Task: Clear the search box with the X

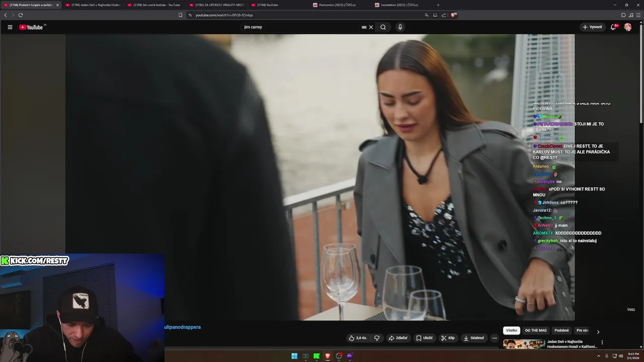Action: click(371, 27)
